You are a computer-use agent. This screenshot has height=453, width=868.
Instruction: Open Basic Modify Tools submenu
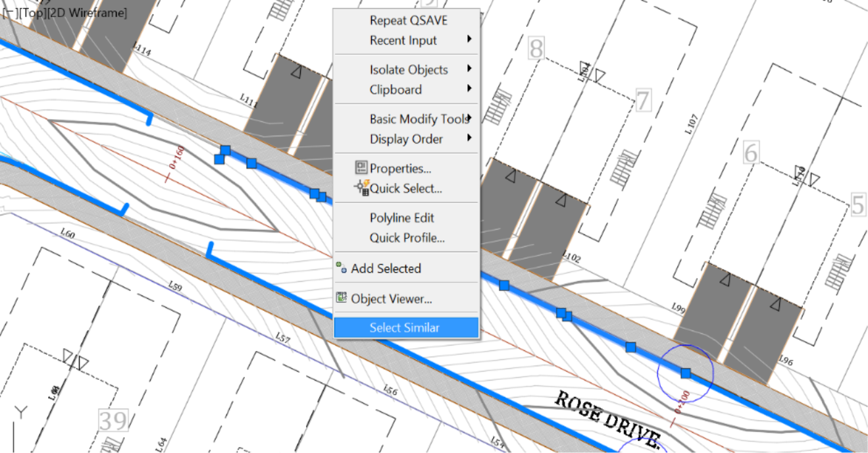[407, 119]
